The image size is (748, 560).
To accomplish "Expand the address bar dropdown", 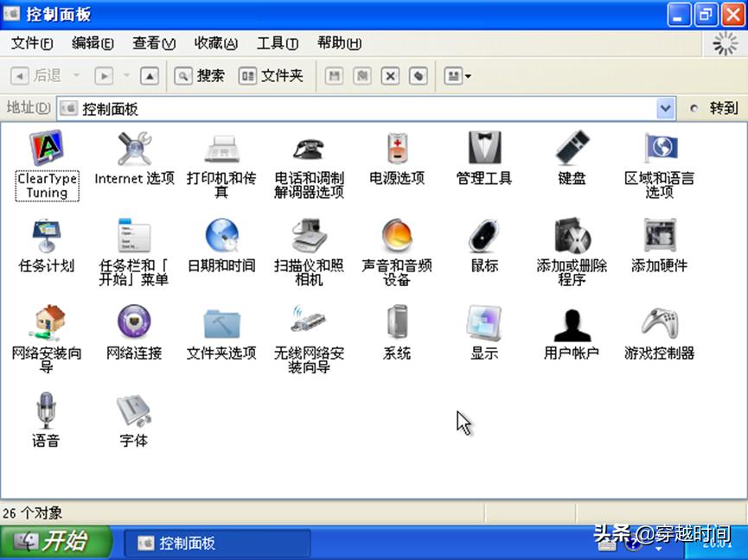I will coord(666,107).
